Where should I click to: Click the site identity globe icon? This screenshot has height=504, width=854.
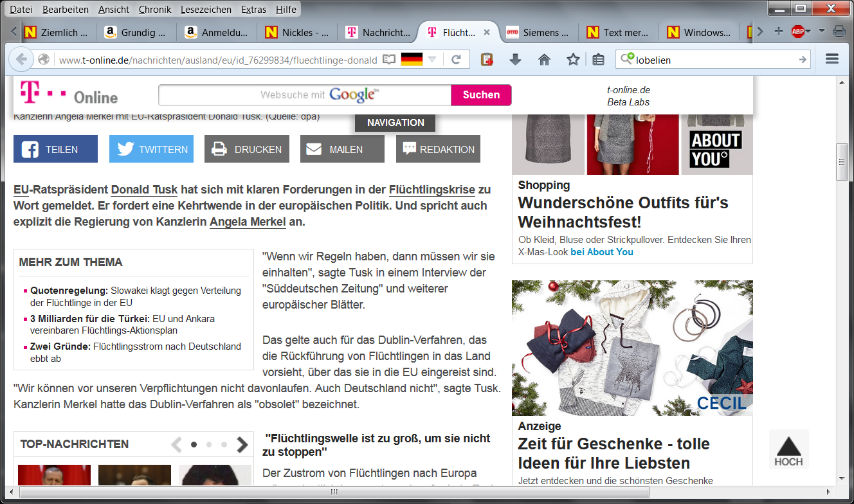pyautogui.click(x=44, y=60)
